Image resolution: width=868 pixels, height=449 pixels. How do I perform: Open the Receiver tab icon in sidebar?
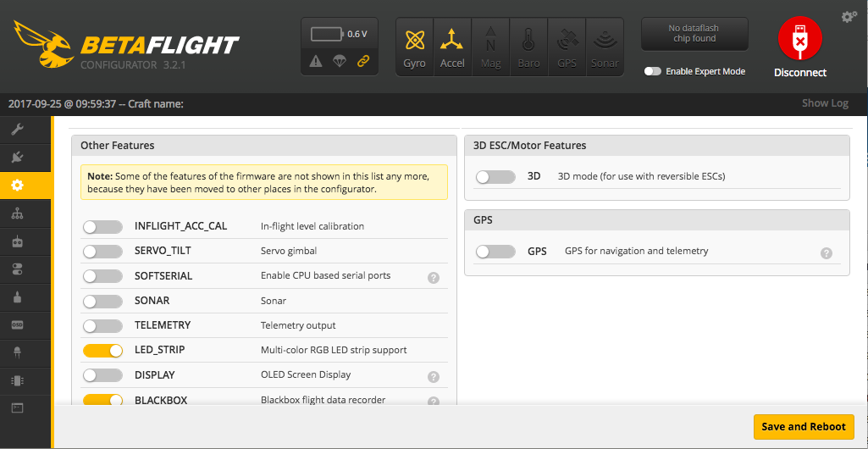(x=17, y=241)
